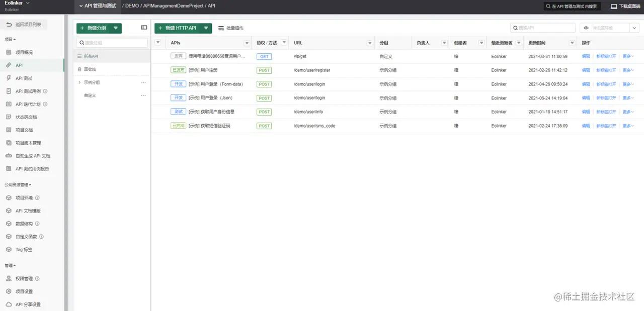This screenshot has width=644, height=311.
Task: Collapse the 管理 sidebar section
Action: click(10, 265)
